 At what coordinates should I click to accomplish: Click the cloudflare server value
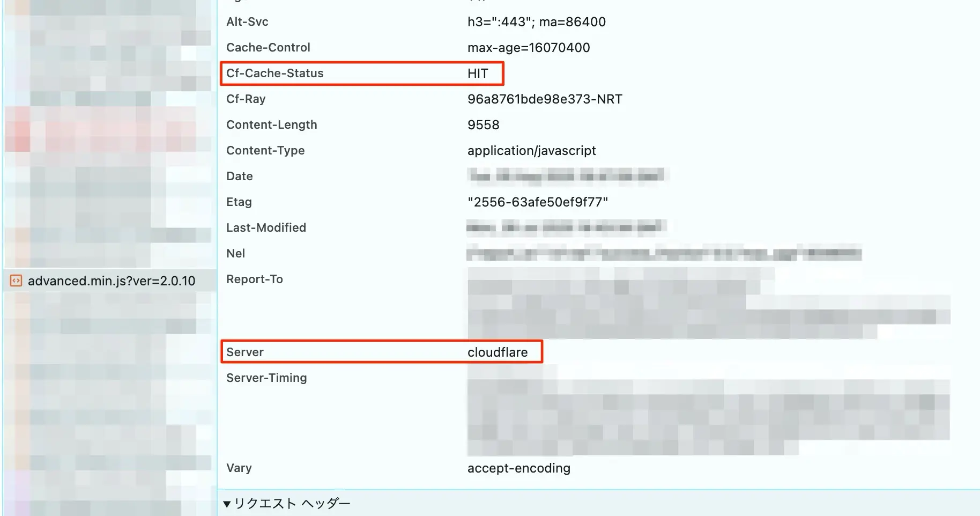498,352
